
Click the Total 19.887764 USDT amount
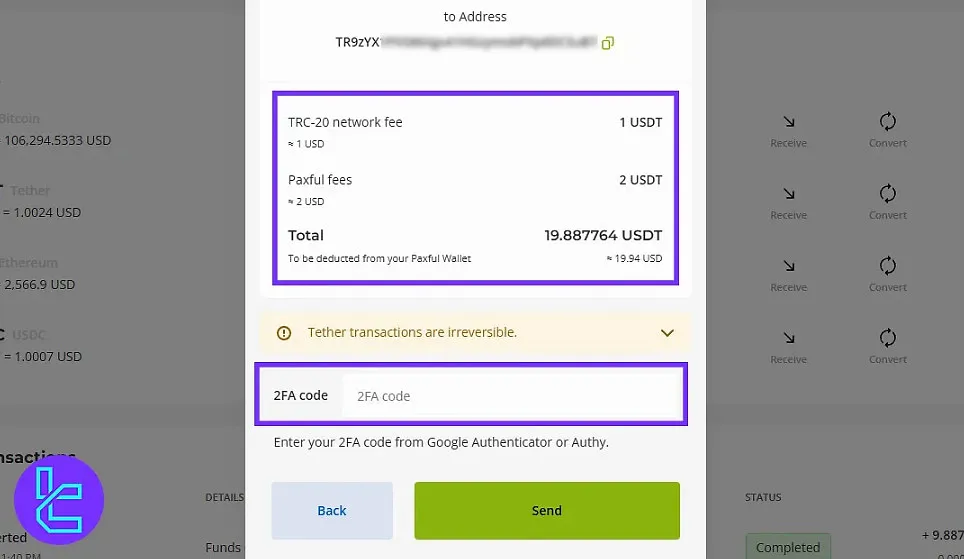[x=602, y=236]
